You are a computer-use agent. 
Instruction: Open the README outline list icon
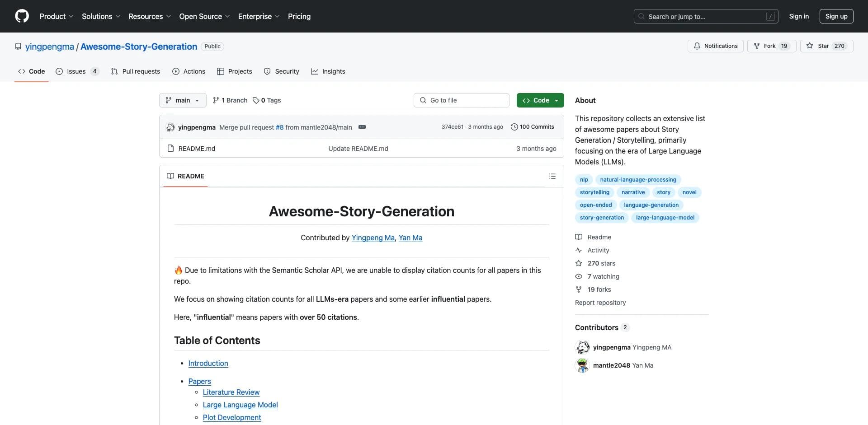(552, 176)
